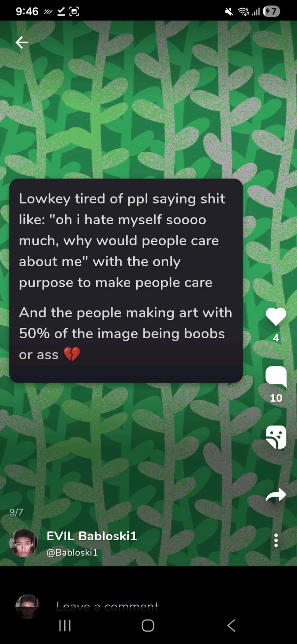Image resolution: width=297 pixels, height=644 pixels.
Task: Tap the sticker face reaction icon
Action: (x=276, y=437)
